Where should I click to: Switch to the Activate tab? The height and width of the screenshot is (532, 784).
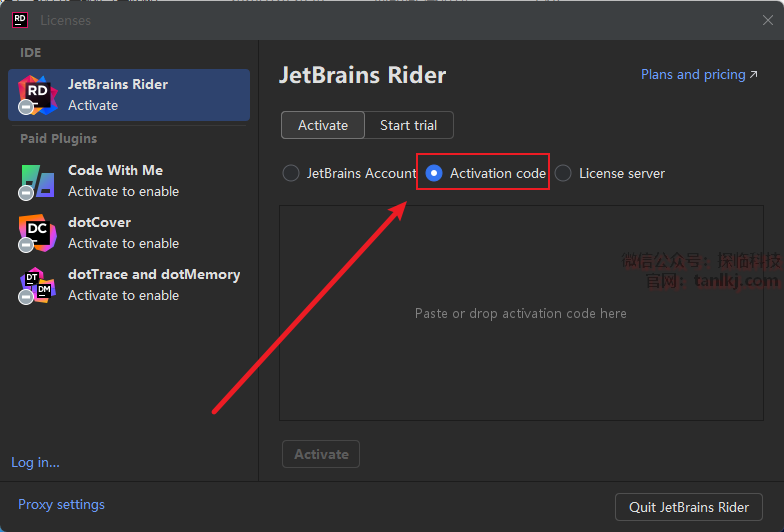tap(323, 125)
